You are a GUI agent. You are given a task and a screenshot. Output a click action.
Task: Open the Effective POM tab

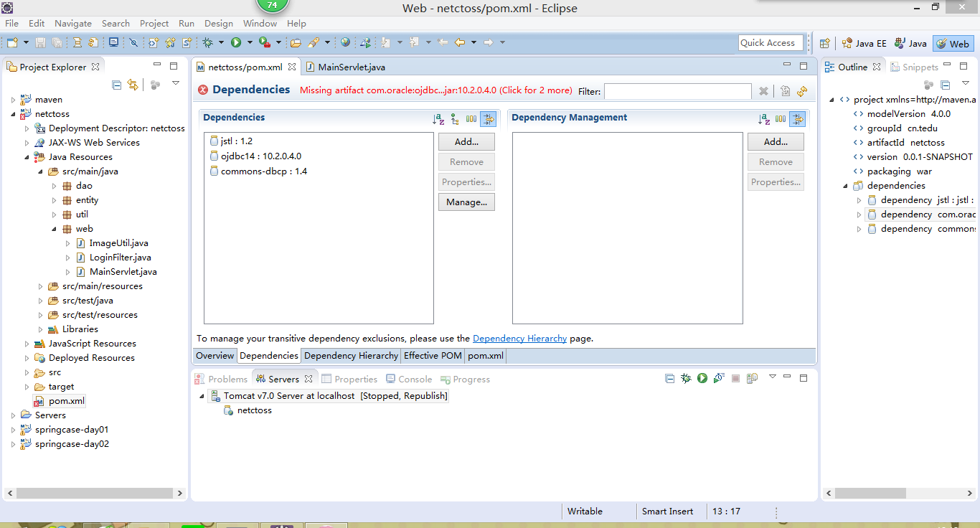[433, 356]
